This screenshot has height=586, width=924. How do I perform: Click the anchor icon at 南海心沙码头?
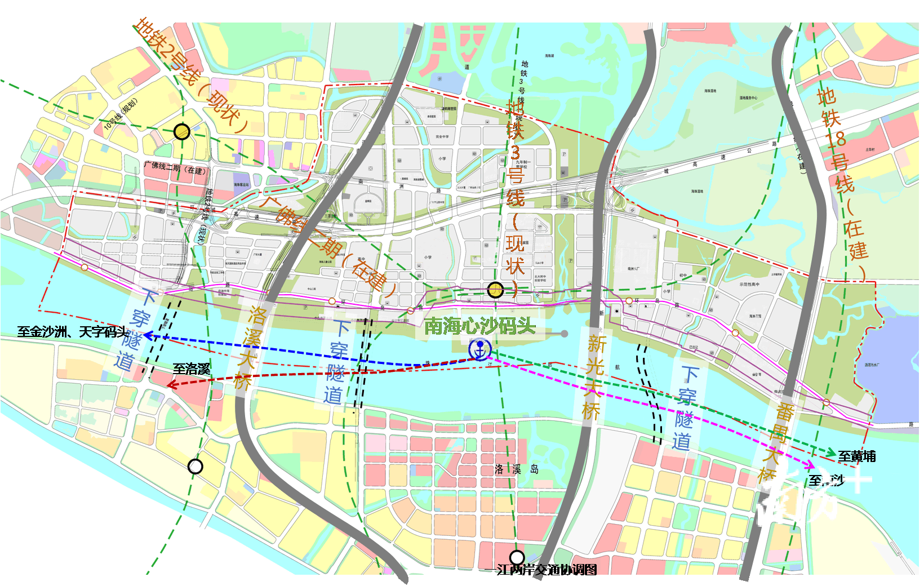(x=480, y=350)
